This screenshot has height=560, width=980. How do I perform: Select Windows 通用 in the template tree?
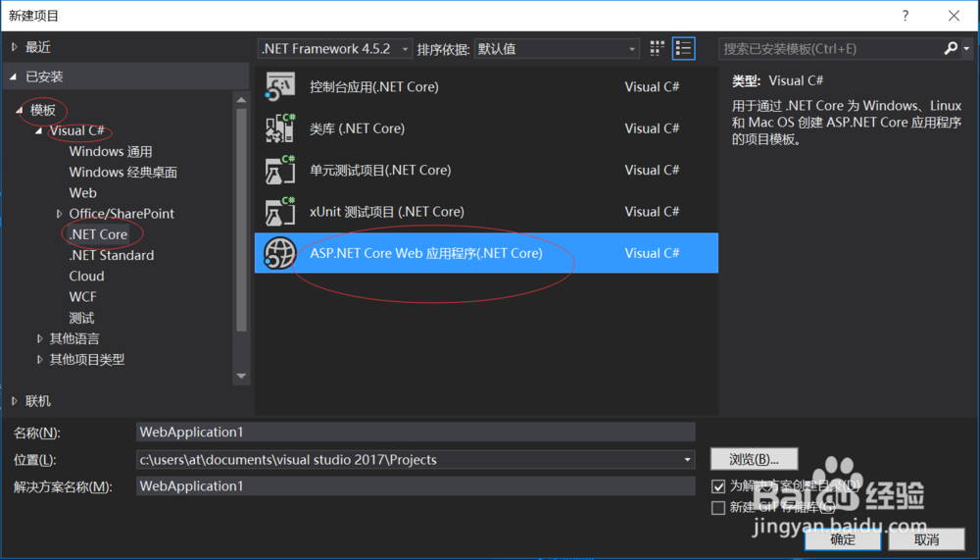pos(111,151)
